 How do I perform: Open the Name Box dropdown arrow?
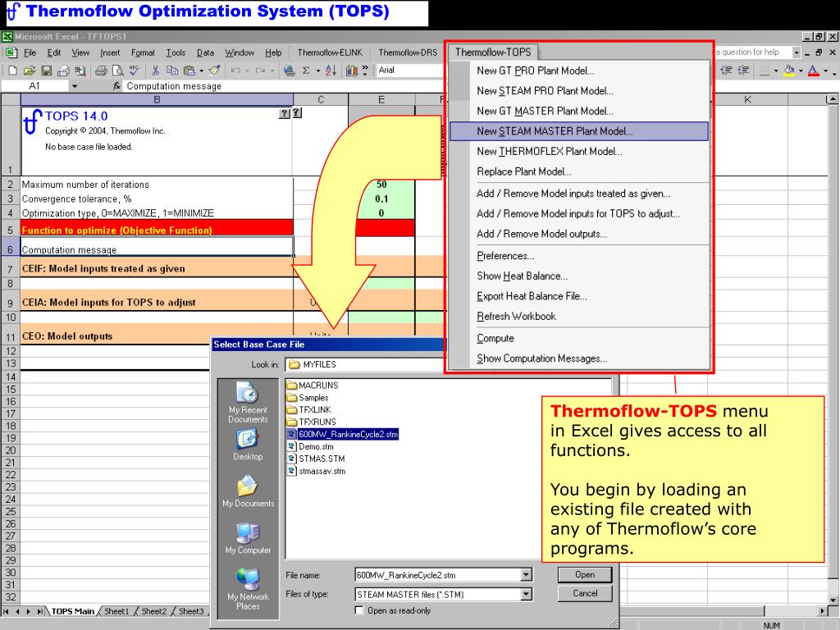(75, 85)
